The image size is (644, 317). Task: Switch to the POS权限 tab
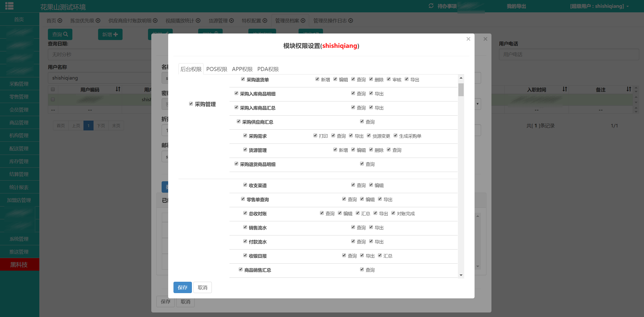217,69
